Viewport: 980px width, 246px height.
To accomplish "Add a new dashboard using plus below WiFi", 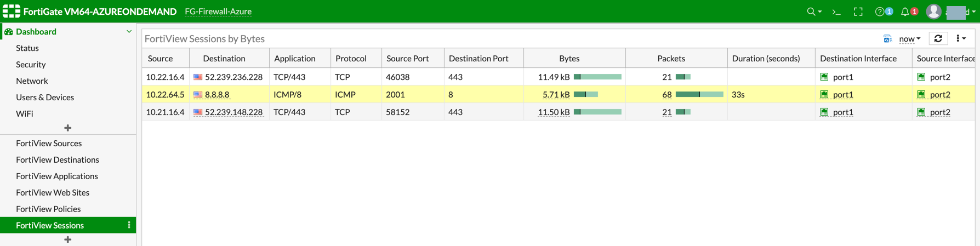I will coord(68,128).
